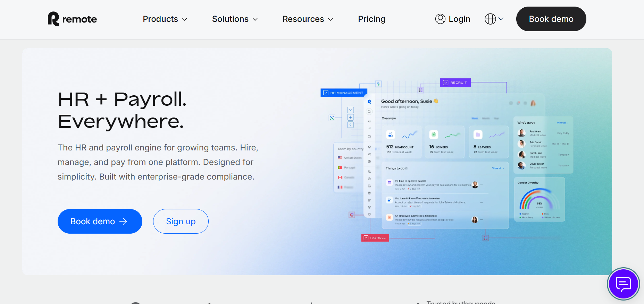The width and height of the screenshot is (644, 304).
Task: Click the Gender Diversity gauge chart
Action: 539,199
